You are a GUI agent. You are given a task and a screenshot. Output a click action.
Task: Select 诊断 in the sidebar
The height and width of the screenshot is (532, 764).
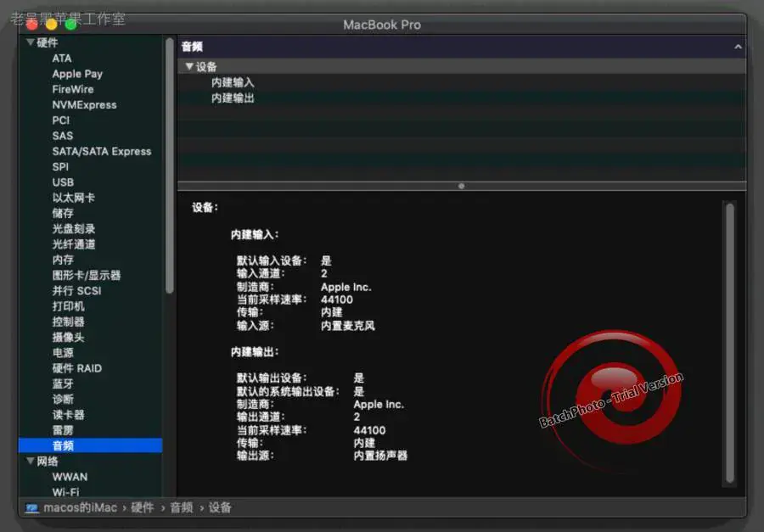coord(63,400)
